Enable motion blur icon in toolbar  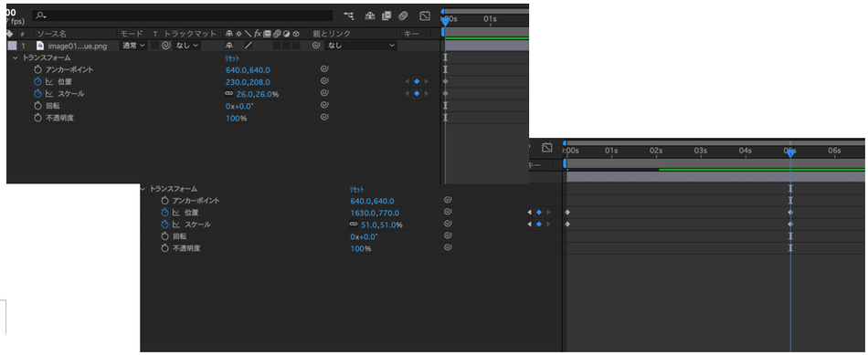click(x=403, y=16)
